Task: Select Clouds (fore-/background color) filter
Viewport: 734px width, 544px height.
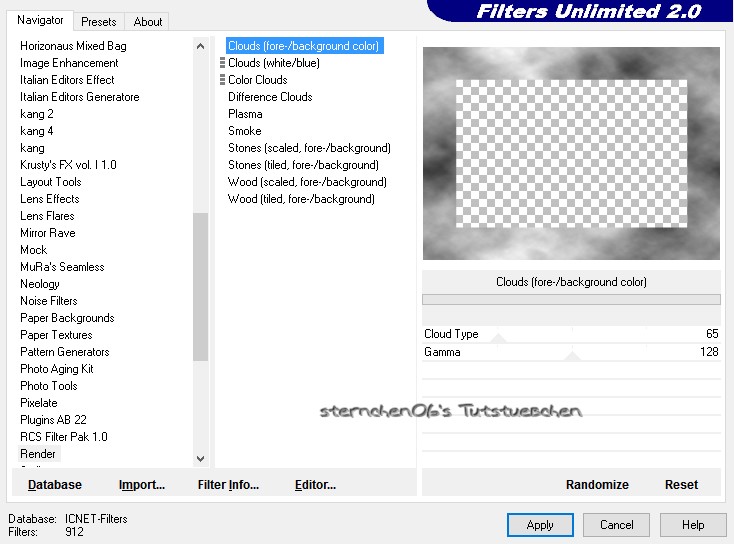Action: coord(304,46)
